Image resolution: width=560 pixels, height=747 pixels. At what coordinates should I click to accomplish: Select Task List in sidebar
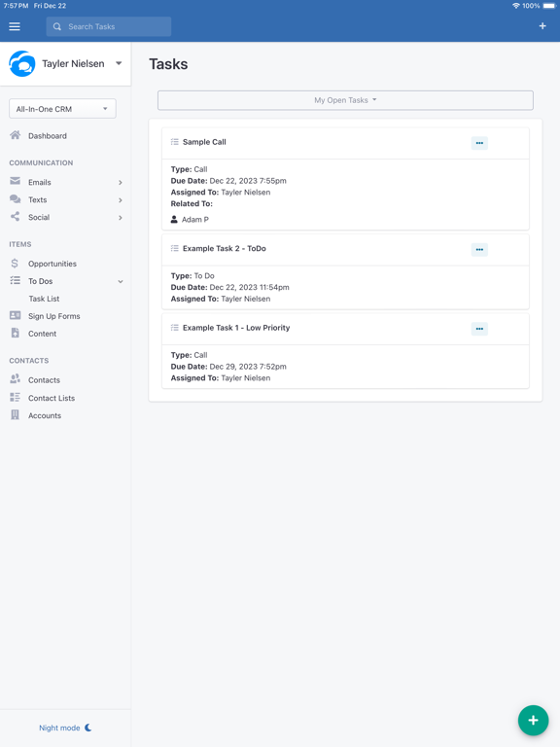coord(44,299)
